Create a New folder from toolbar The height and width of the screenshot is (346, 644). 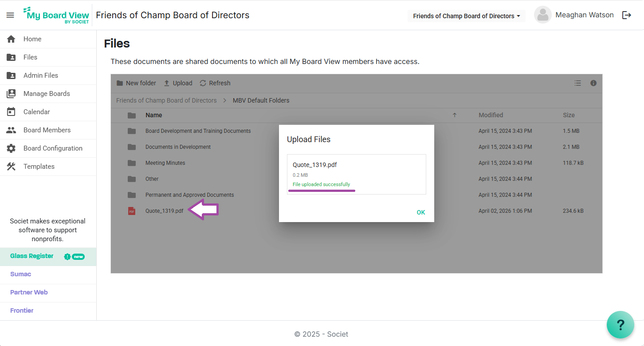[136, 83]
